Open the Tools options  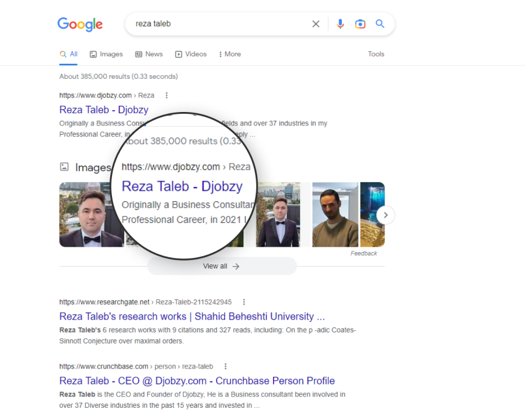click(376, 54)
